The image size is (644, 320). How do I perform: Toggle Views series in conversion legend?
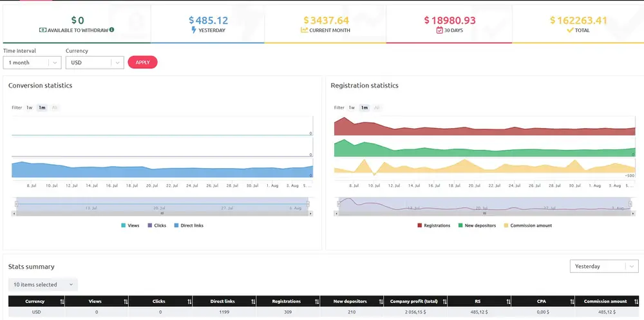click(130, 225)
